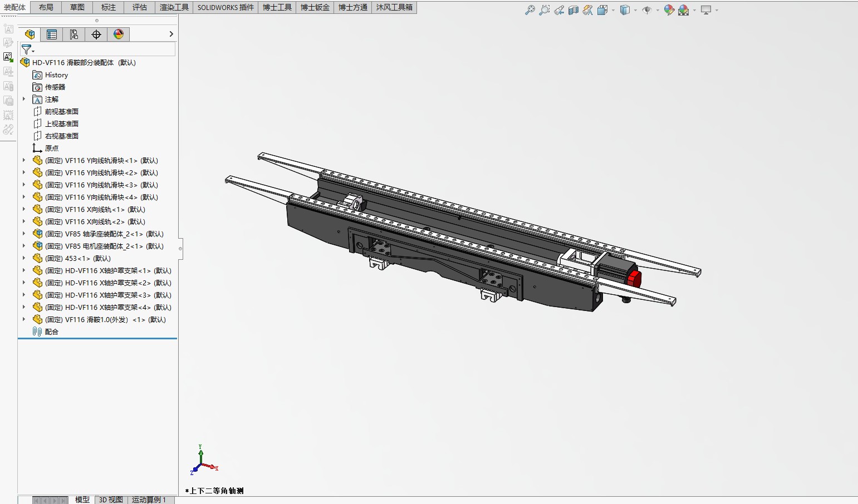Click the Display Style cube icon
Image resolution: width=858 pixels, height=504 pixels.
coord(625,10)
